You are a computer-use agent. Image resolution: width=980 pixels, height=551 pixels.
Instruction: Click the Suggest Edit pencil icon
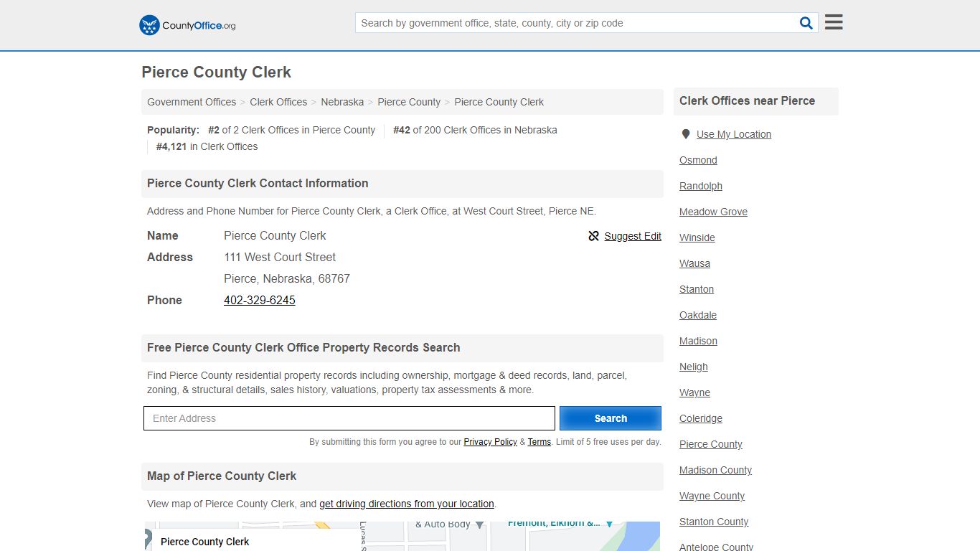593,236
